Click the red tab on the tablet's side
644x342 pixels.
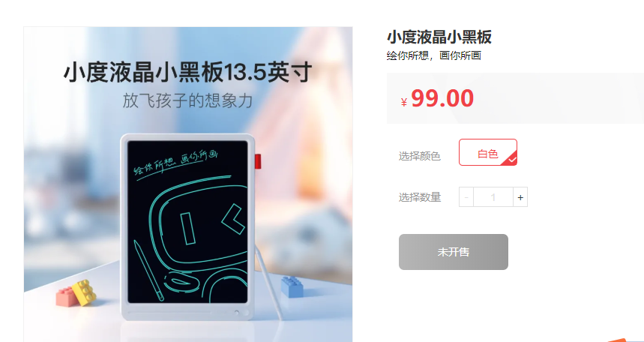(258, 160)
